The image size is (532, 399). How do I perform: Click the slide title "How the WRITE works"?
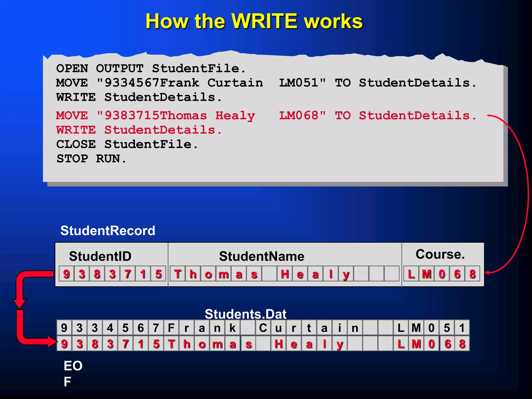pos(254,21)
